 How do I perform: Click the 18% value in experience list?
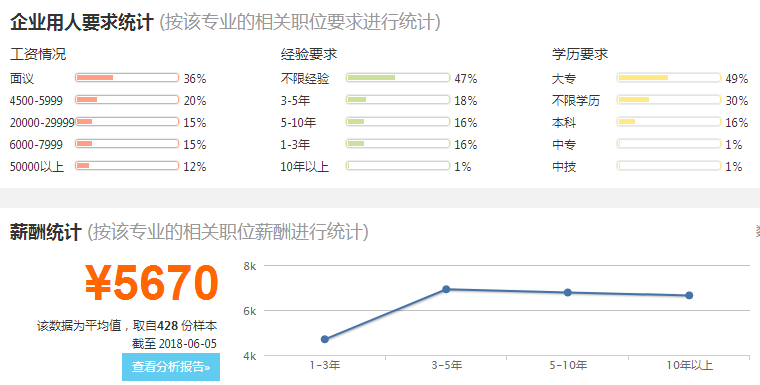(466, 100)
